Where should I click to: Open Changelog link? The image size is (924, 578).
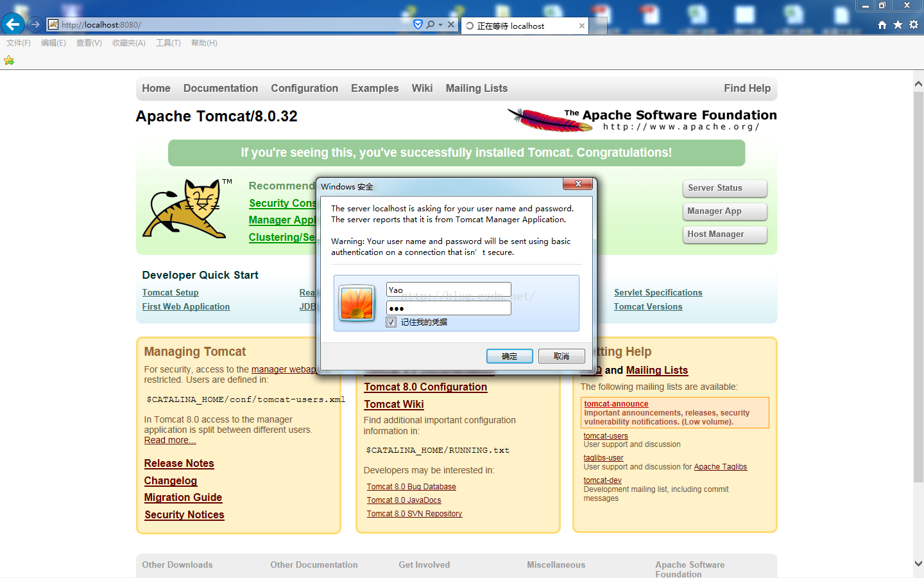pos(171,481)
